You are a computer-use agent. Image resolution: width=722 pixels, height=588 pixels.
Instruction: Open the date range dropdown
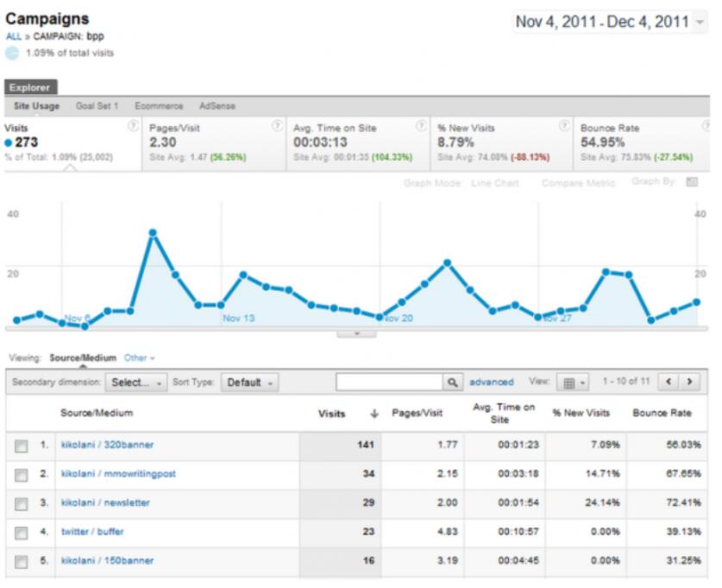(x=610, y=22)
